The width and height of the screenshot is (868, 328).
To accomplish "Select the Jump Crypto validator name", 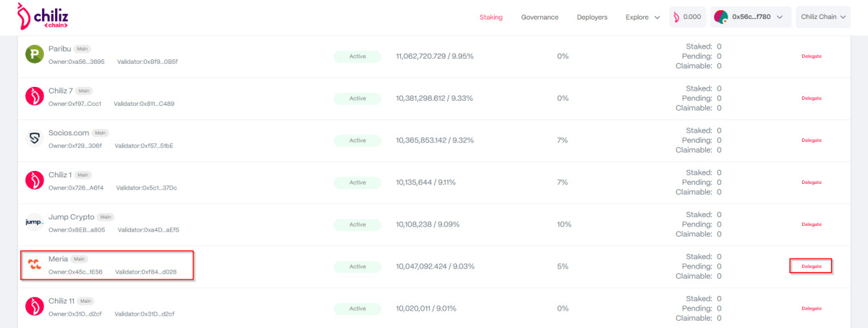I will (72, 216).
